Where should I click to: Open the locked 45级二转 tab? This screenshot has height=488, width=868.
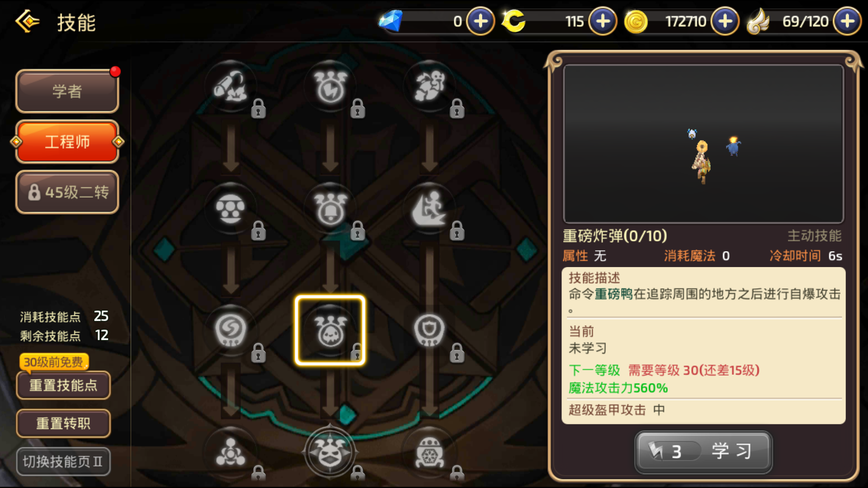67,192
